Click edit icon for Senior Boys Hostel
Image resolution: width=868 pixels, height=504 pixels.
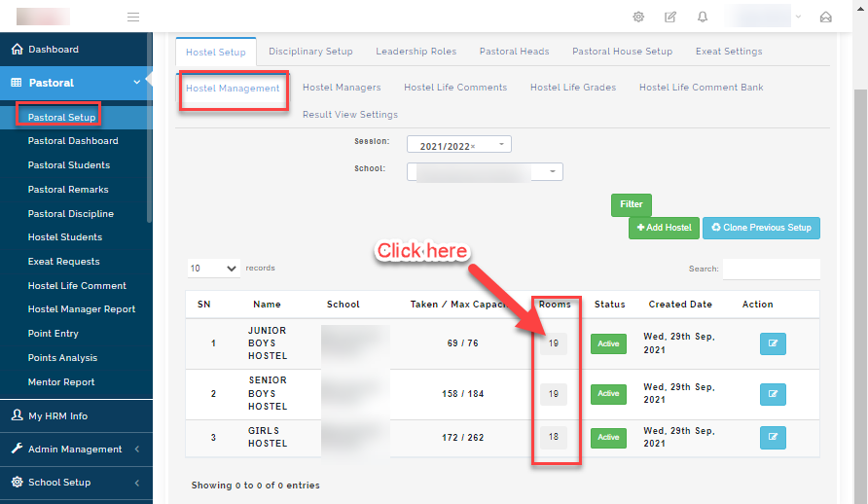(x=773, y=394)
